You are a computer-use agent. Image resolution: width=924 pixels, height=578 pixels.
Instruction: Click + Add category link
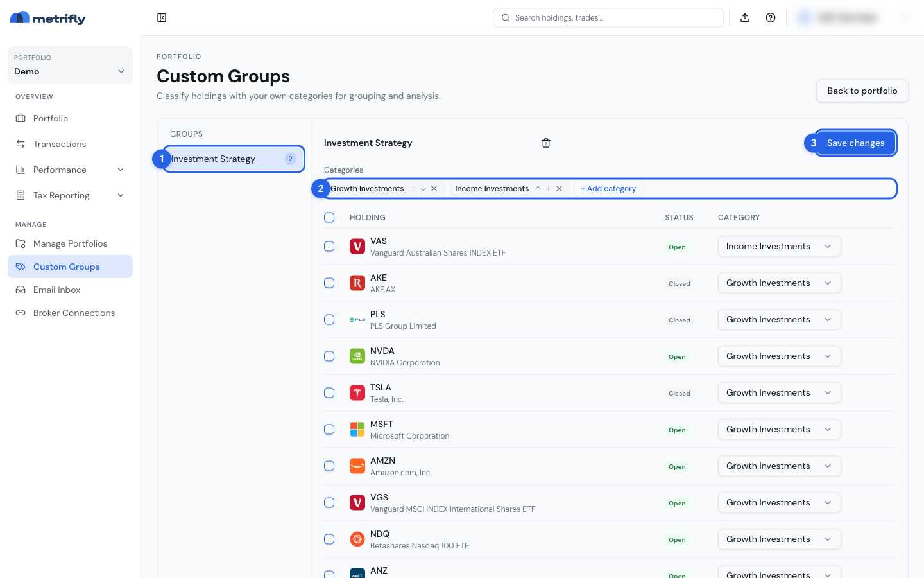[x=608, y=189]
